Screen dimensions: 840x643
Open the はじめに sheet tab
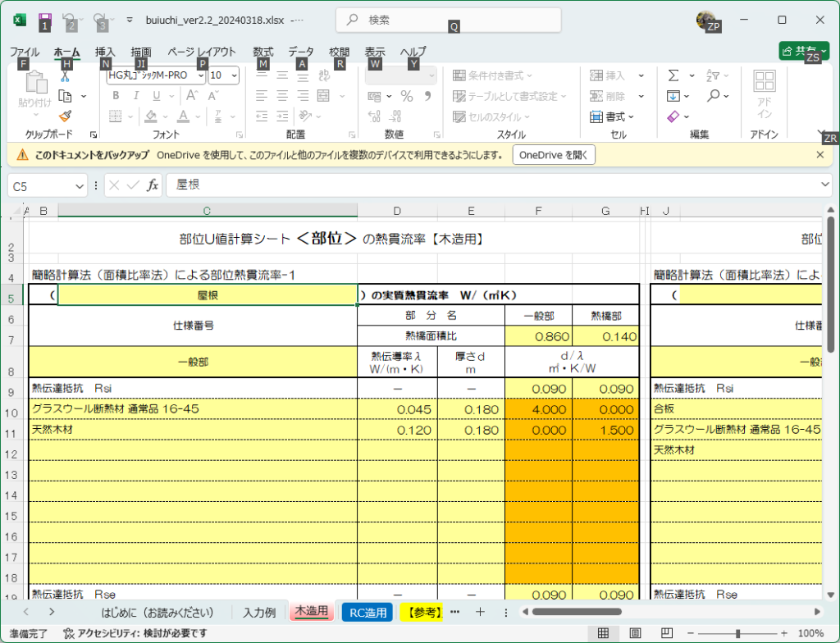157,613
